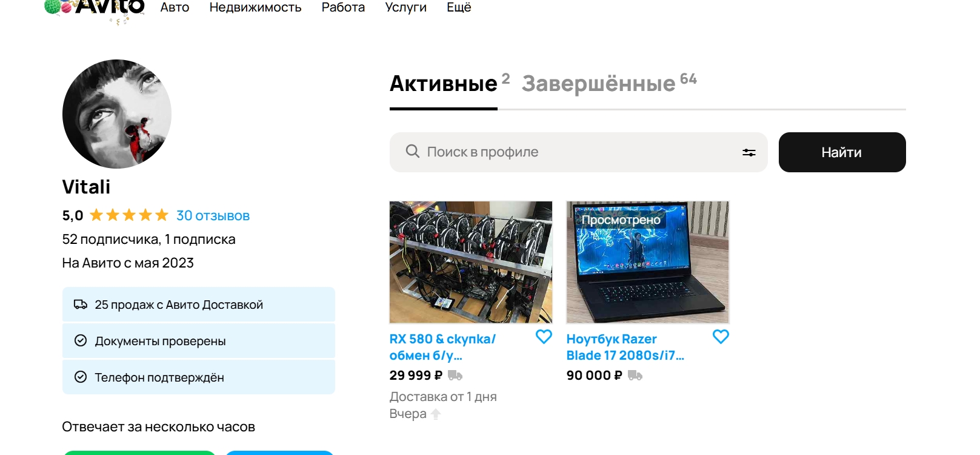The width and height of the screenshot is (980, 455).
Task: Add RX 580 listing to favorites
Action: (x=544, y=337)
